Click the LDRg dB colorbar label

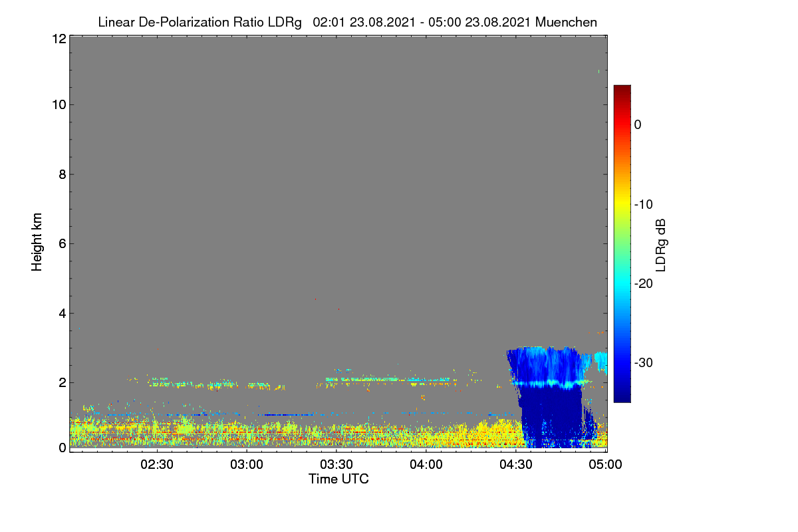coord(661,245)
